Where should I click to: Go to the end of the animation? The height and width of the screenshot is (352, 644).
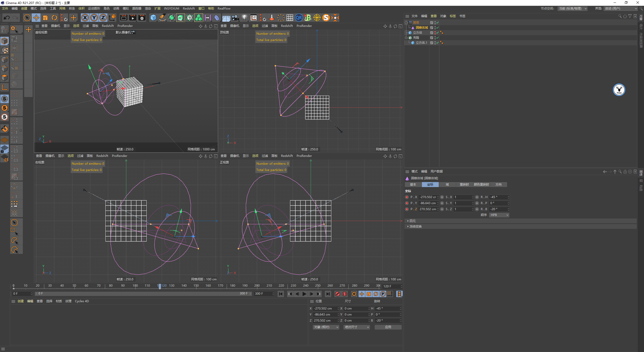pos(328,294)
